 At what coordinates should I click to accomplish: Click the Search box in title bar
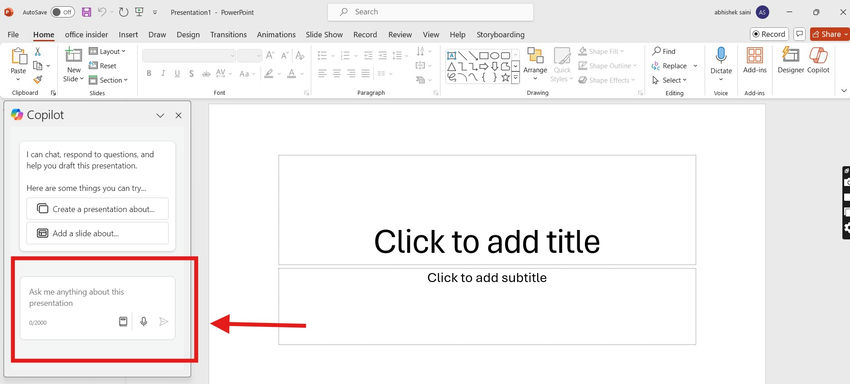coord(430,12)
